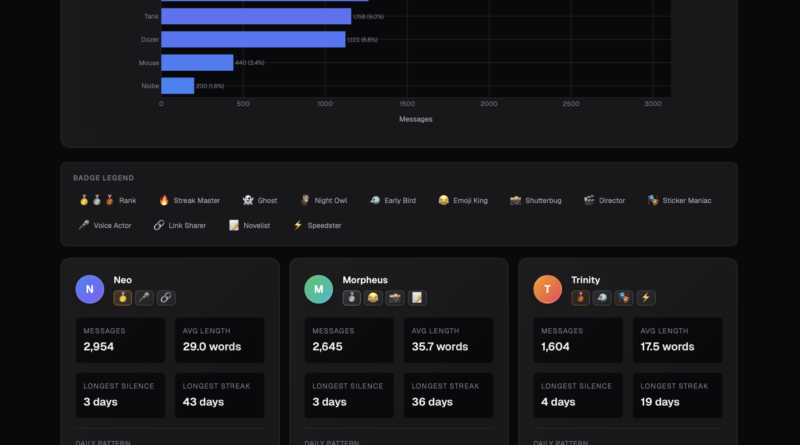Click Trinity's Speedster lightning badge
Image resolution: width=800 pixels, height=445 pixels.
point(644,297)
